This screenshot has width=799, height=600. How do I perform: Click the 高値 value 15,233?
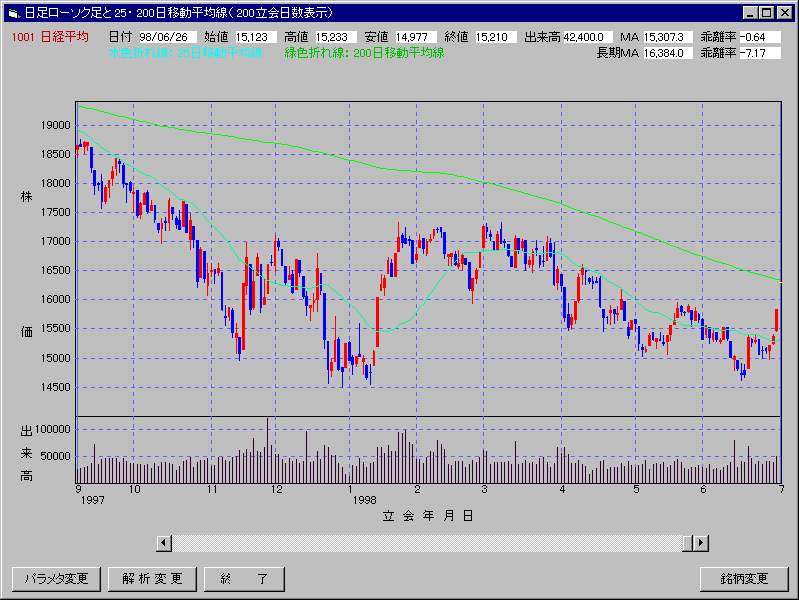[x=334, y=37]
